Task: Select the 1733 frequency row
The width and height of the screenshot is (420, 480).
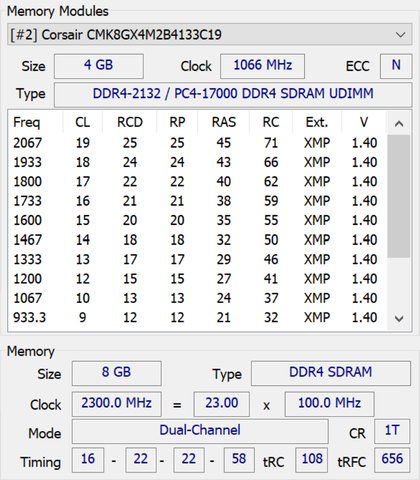Action: click(x=197, y=201)
